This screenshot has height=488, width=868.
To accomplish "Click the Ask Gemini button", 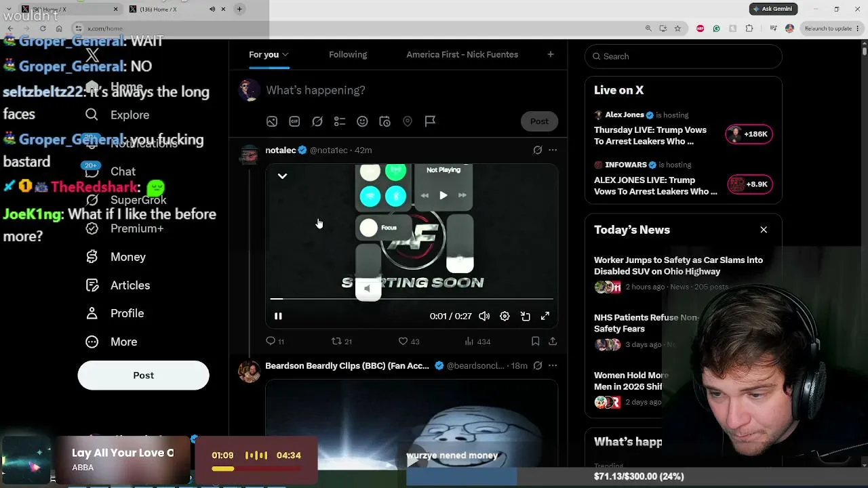I will click(774, 9).
